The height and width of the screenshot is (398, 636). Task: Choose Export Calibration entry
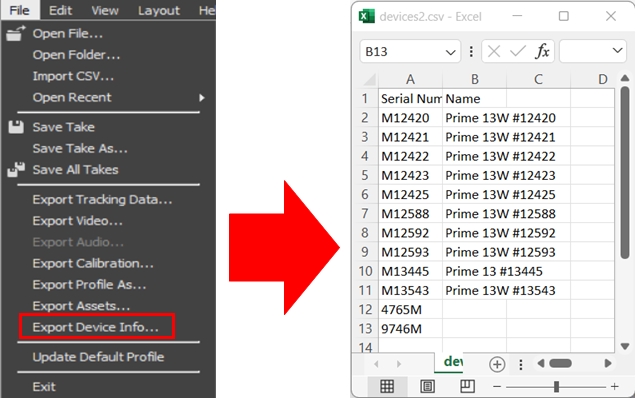(x=93, y=263)
